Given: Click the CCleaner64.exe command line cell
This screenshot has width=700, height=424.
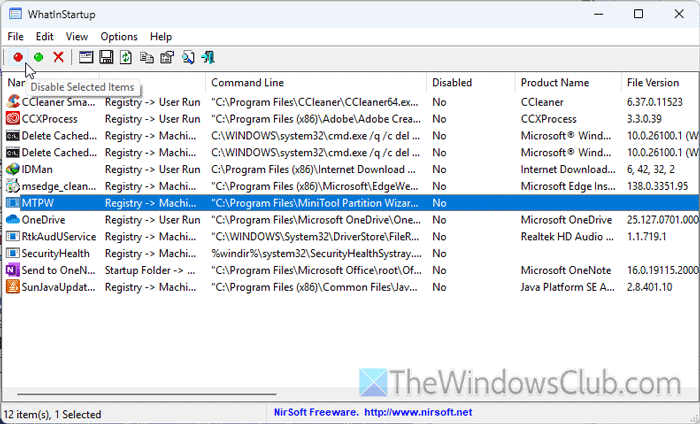Looking at the screenshot, I should click(315, 102).
